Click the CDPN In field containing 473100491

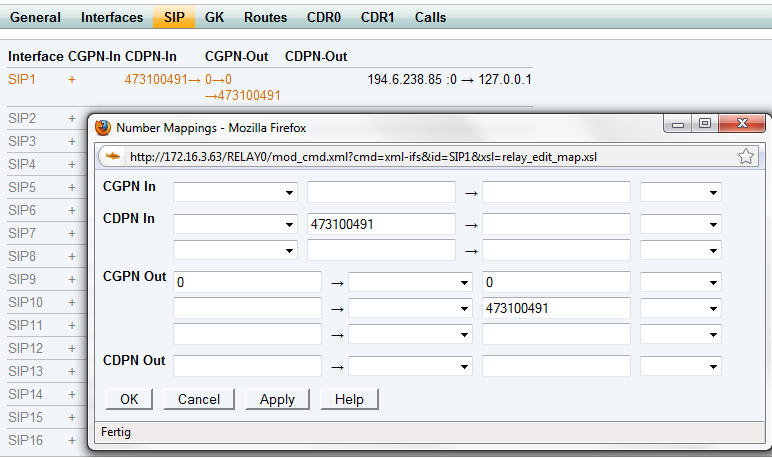(381, 224)
